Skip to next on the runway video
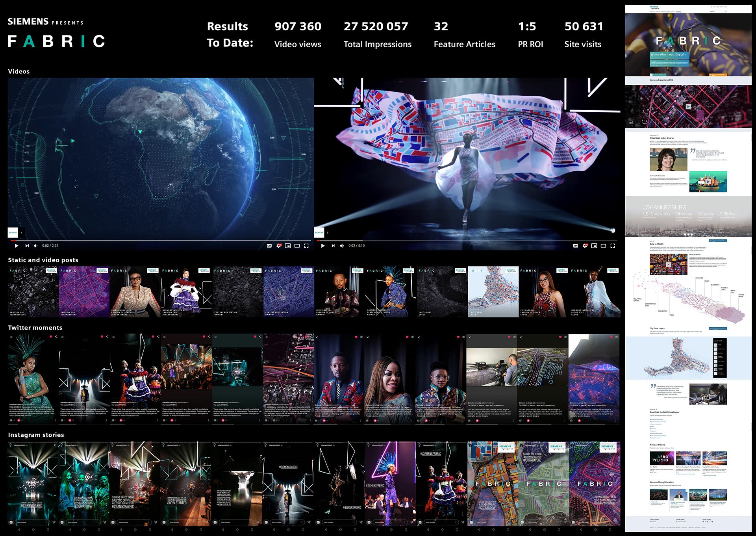 (333, 246)
